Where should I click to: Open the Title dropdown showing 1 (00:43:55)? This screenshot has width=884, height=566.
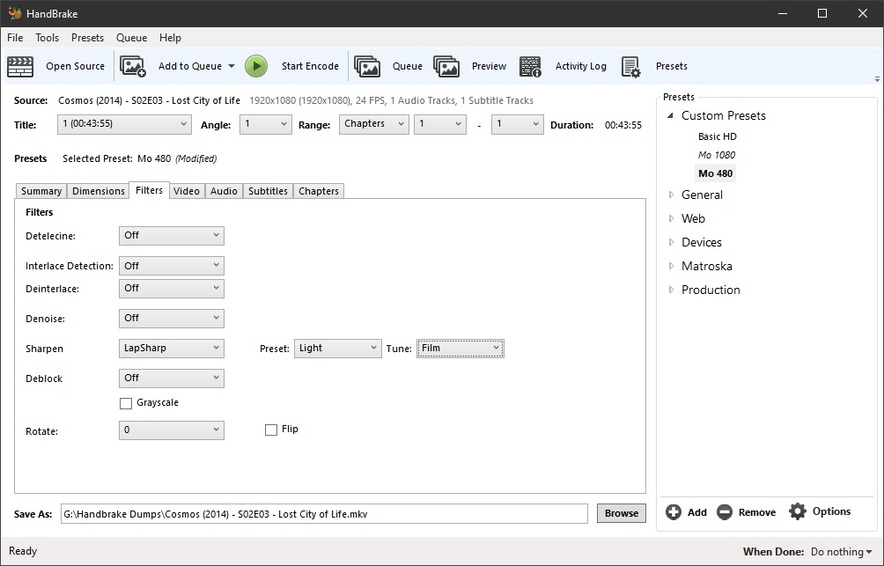(124, 124)
